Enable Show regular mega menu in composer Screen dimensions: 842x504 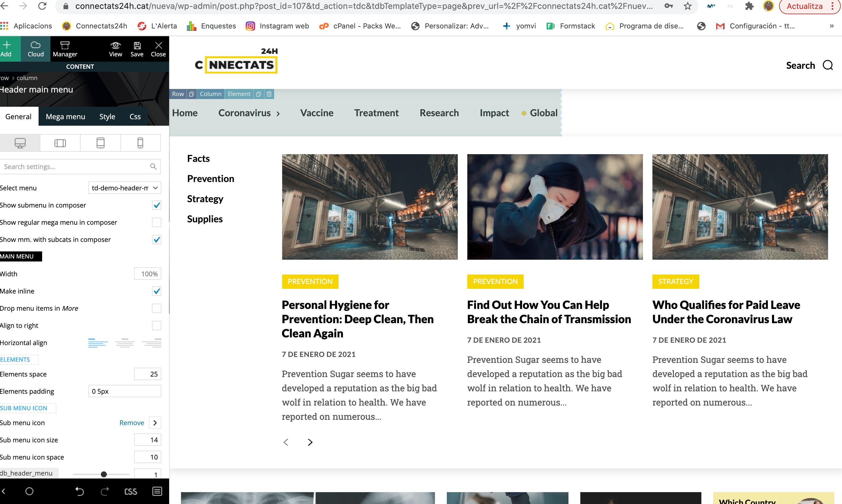(156, 222)
